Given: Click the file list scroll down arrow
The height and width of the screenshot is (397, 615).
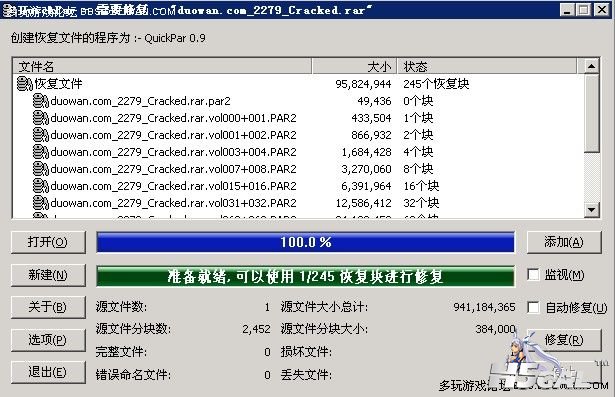Looking at the screenshot, I should [x=591, y=210].
